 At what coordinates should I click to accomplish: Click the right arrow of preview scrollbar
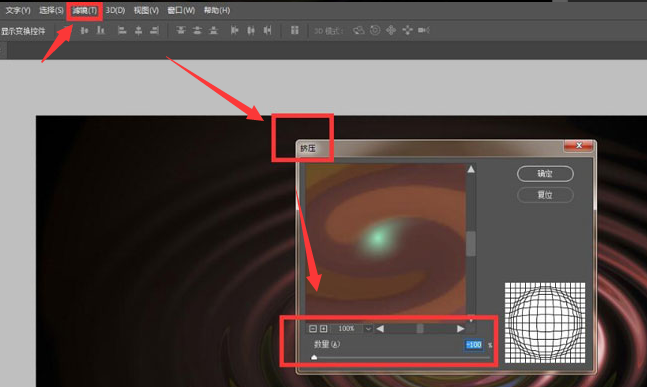point(460,329)
